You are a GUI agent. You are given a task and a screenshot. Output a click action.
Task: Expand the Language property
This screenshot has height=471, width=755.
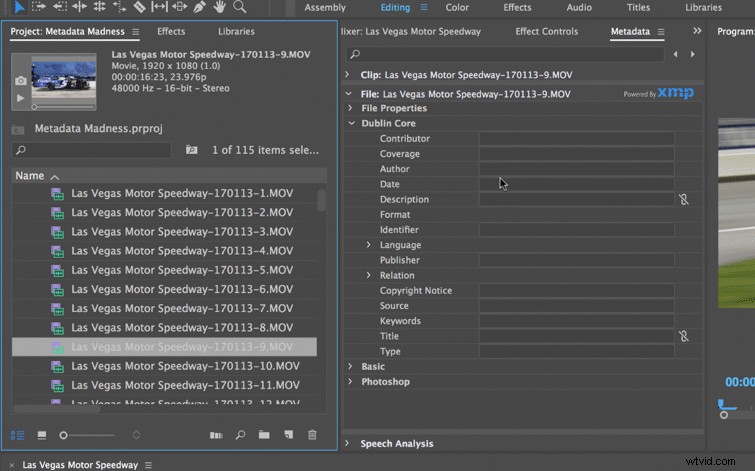(368, 245)
